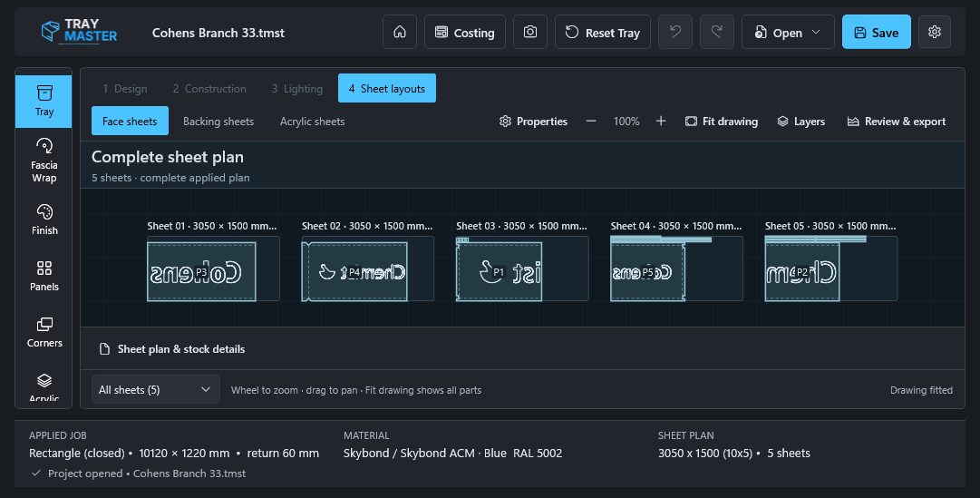Redo the last undone action

(x=717, y=32)
